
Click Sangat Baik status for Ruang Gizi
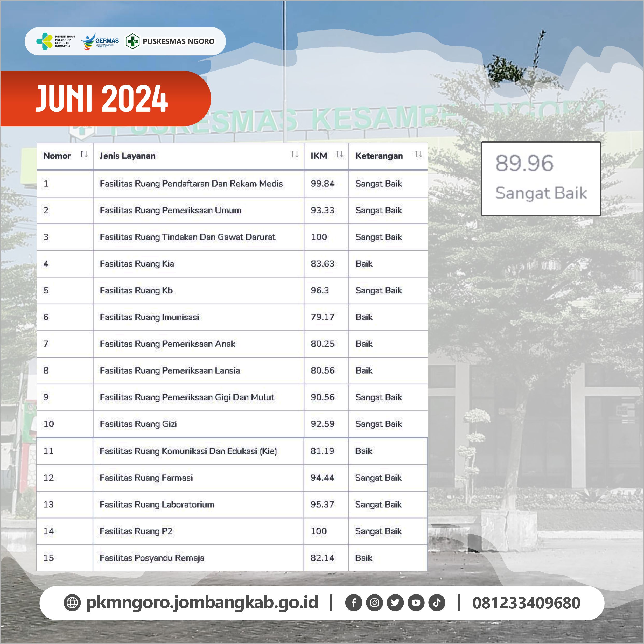[x=379, y=424]
